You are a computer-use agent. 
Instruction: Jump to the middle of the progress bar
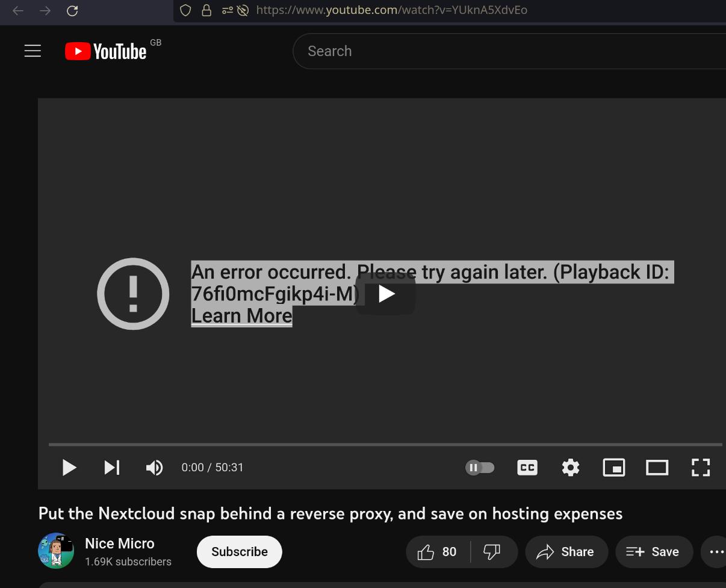tap(385, 445)
